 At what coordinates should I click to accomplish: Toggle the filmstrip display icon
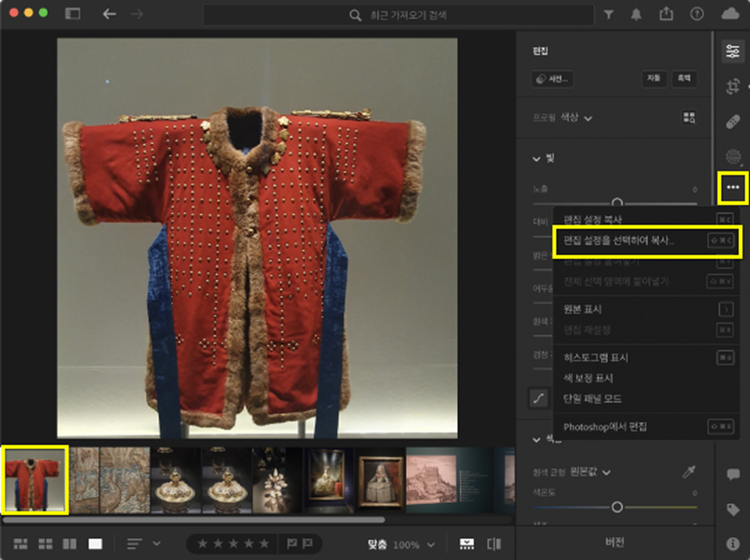point(467,544)
